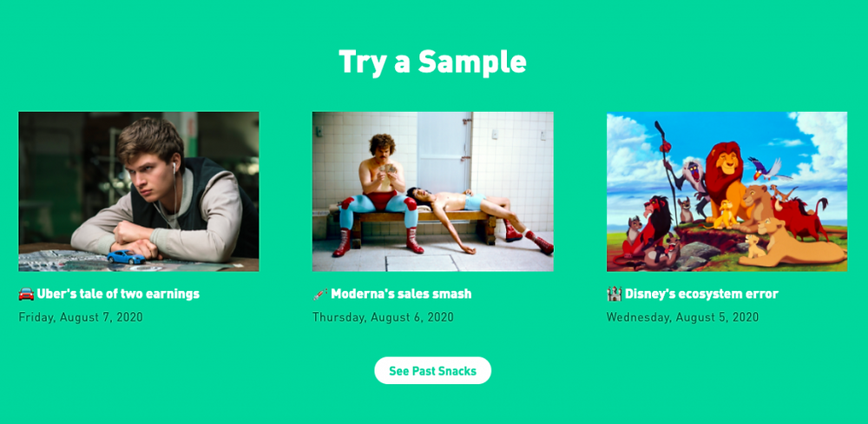Viewport: 868px width, 424px height.
Task: Click the blue toy car in Uber image
Action: pos(126,256)
